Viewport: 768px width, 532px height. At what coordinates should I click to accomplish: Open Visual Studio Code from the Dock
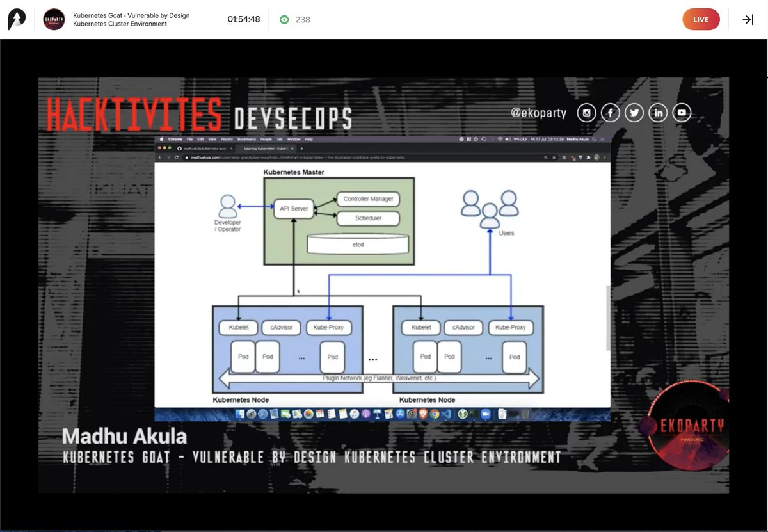pos(446,414)
